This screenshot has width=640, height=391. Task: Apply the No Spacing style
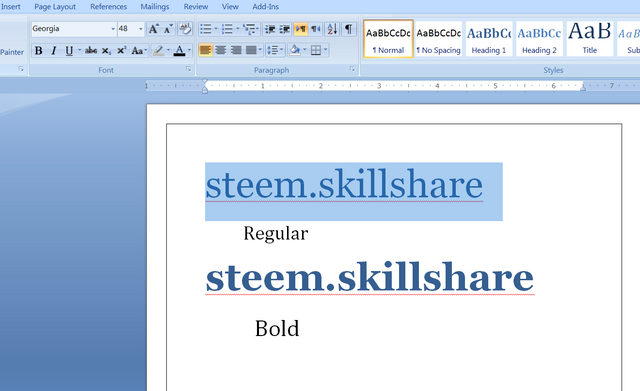click(x=438, y=39)
